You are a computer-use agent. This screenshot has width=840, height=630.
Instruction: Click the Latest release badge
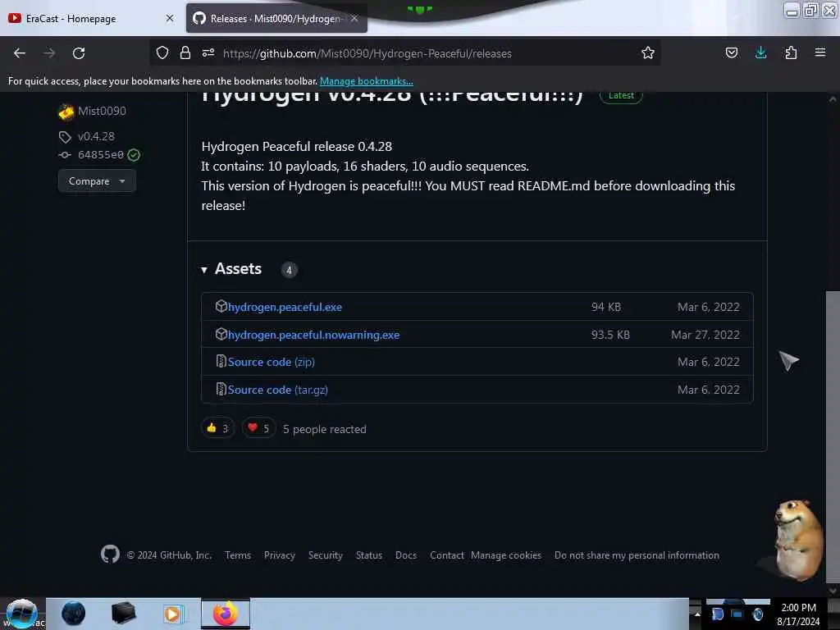[x=621, y=96]
